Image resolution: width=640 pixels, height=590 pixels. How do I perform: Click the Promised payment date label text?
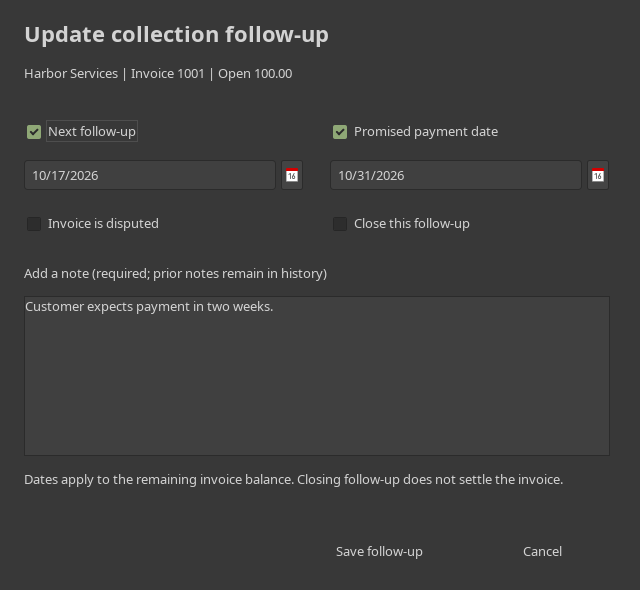[x=426, y=132]
